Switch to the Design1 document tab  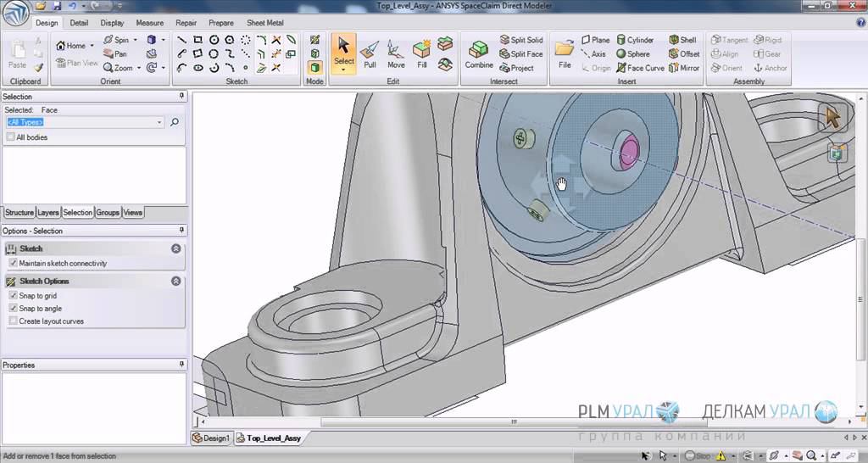click(x=211, y=438)
